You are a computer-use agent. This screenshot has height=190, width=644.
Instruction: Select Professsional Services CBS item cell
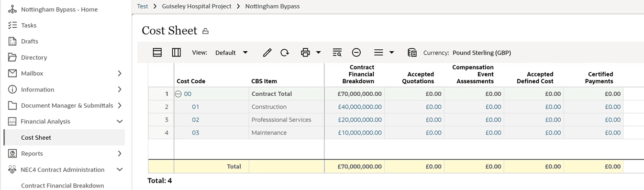[287, 120]
